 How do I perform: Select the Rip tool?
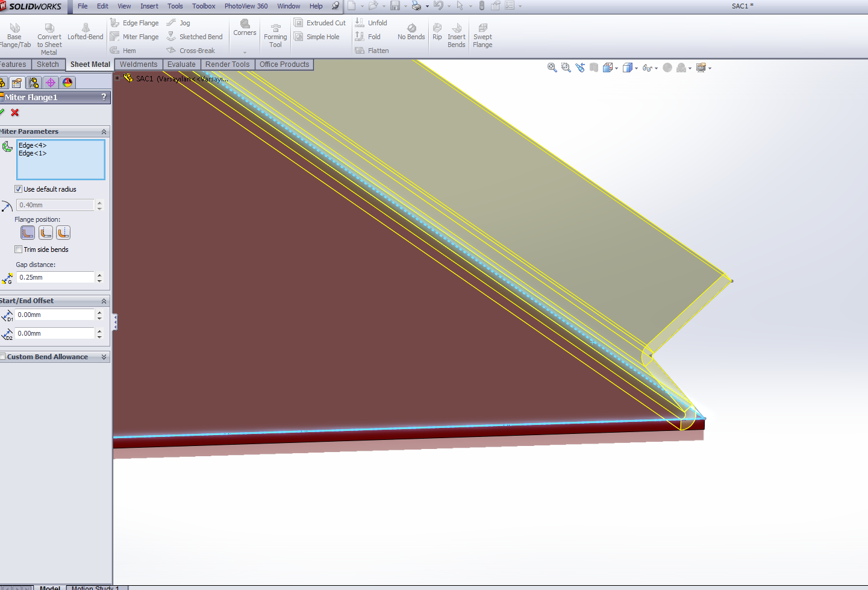tap(437, 33)
